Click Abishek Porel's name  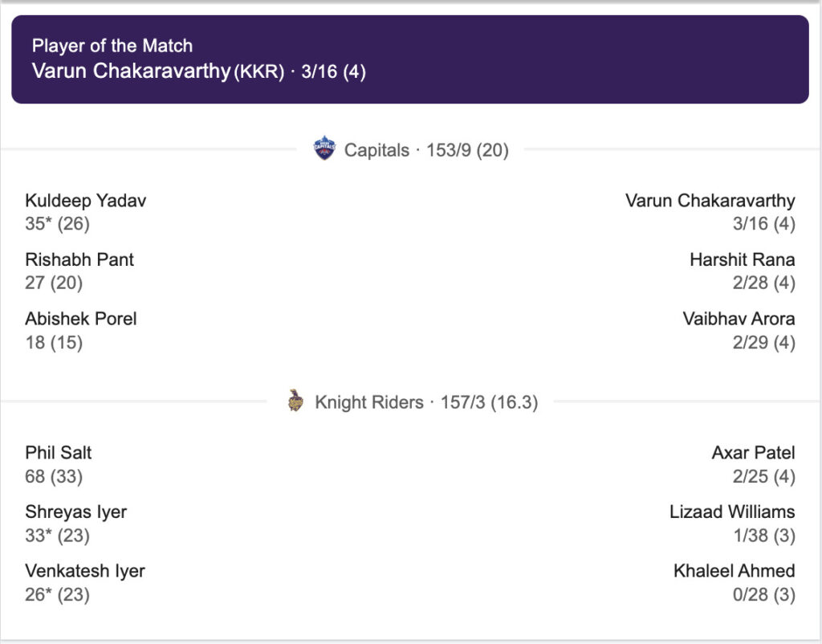(81, 319)
